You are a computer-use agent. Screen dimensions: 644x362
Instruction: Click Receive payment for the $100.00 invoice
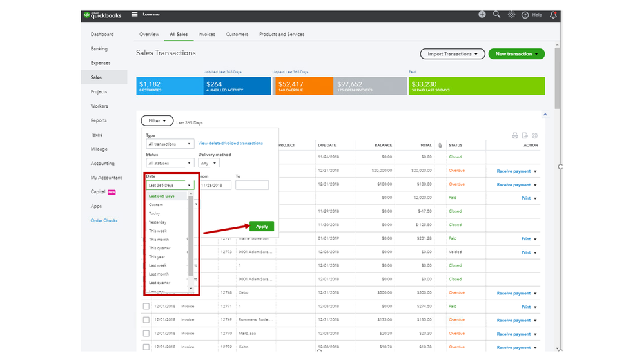click(x=513, y=185)
